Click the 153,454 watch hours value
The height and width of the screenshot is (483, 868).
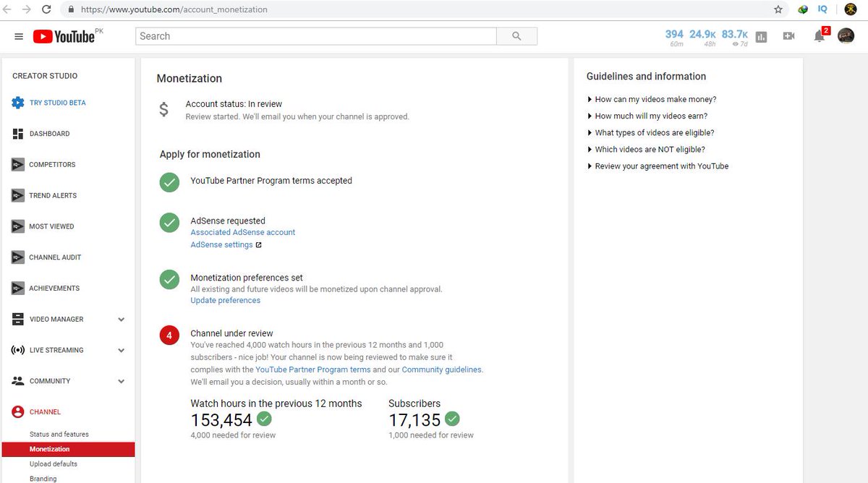pos(221,420)
